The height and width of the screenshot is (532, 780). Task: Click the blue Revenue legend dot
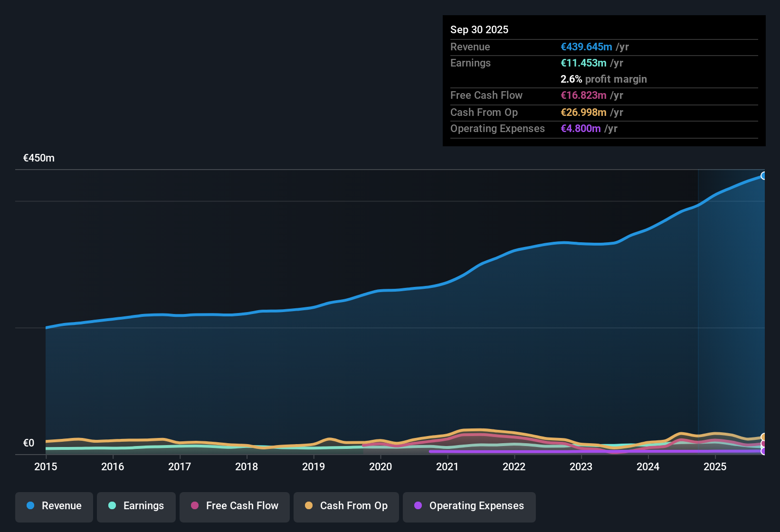pyautogui.click(x=30, y=506)
